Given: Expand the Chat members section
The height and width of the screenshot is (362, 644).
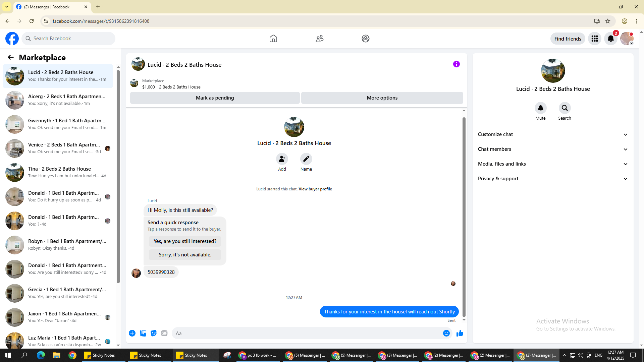Looking at the screenshot, I should pos(553,149).
